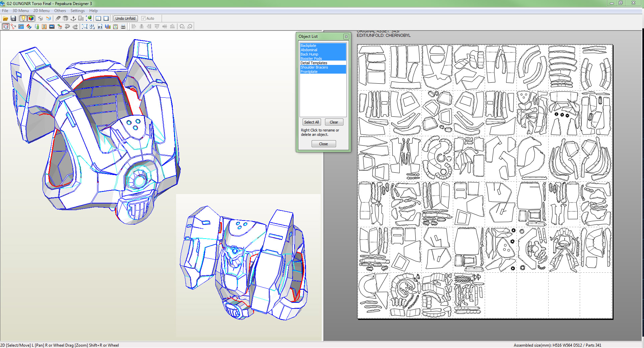
Task: Click the align horizontal center icon
Action: click(142, 26)
